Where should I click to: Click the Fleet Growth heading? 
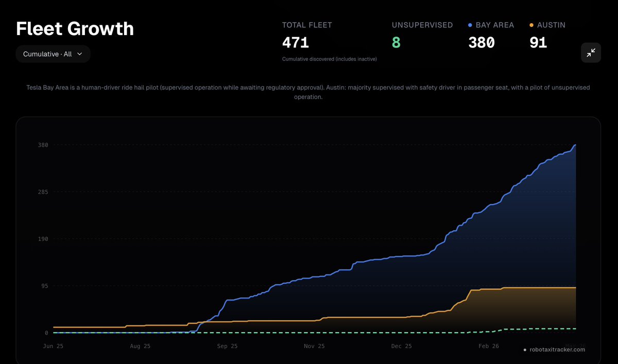point(75,28)
